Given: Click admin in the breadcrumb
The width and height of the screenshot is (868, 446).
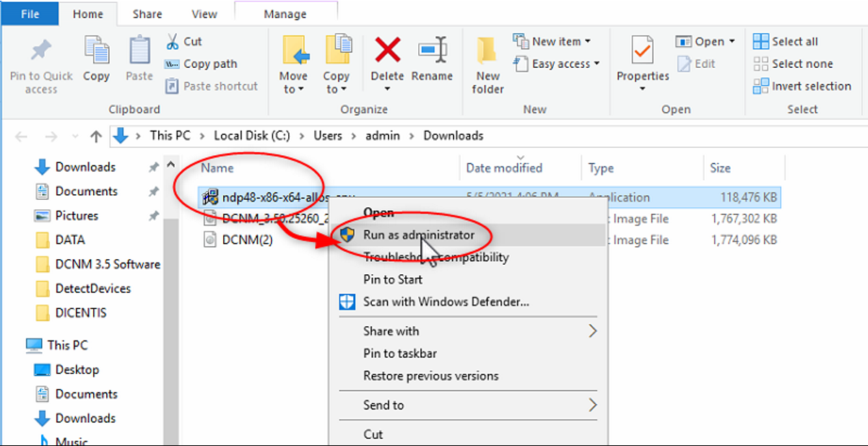Looking at the screenshot, I should coord(383,136).
